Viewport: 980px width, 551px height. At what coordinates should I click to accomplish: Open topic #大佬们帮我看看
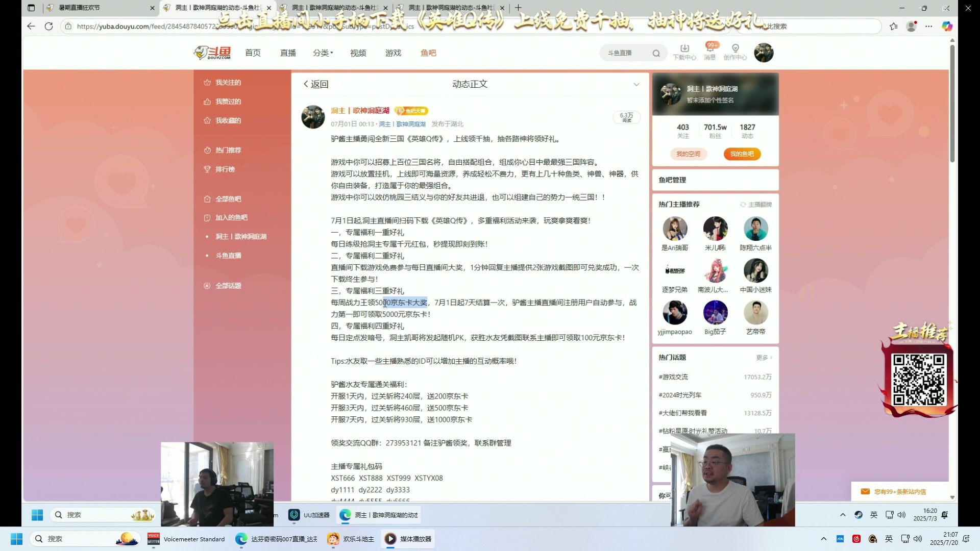682,413
